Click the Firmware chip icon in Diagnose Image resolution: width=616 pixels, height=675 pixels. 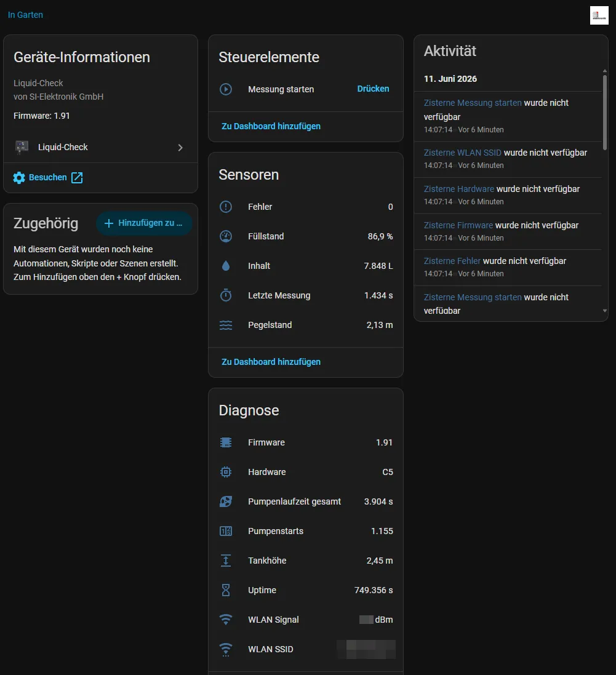click(x=226, y=442)
